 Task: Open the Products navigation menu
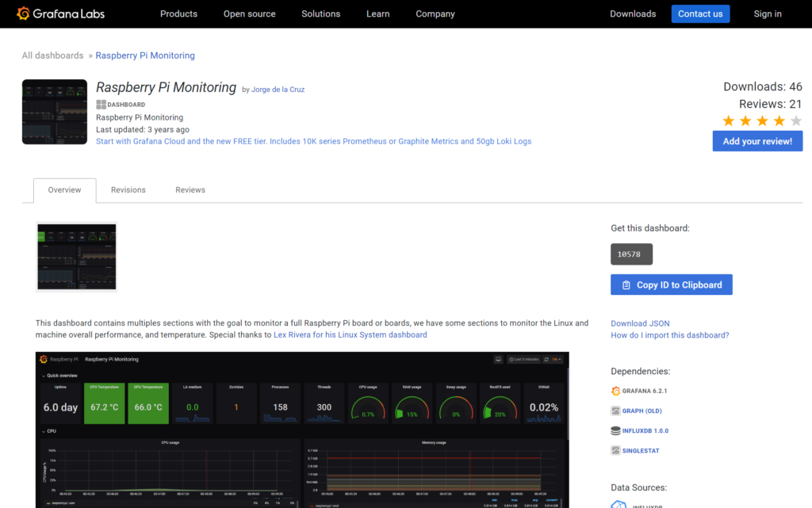[x=178, y=13]
